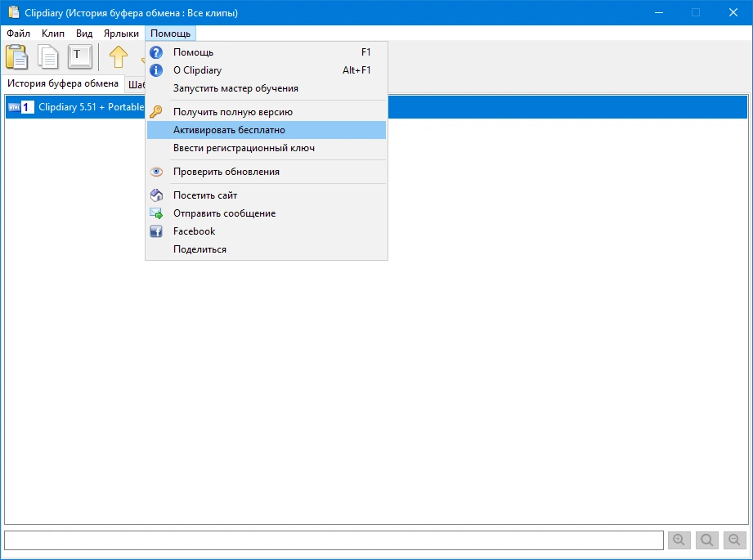This screenshot has width=753, height=560.
Task: Open the Вид menu
Action: (x=84, y=34)
